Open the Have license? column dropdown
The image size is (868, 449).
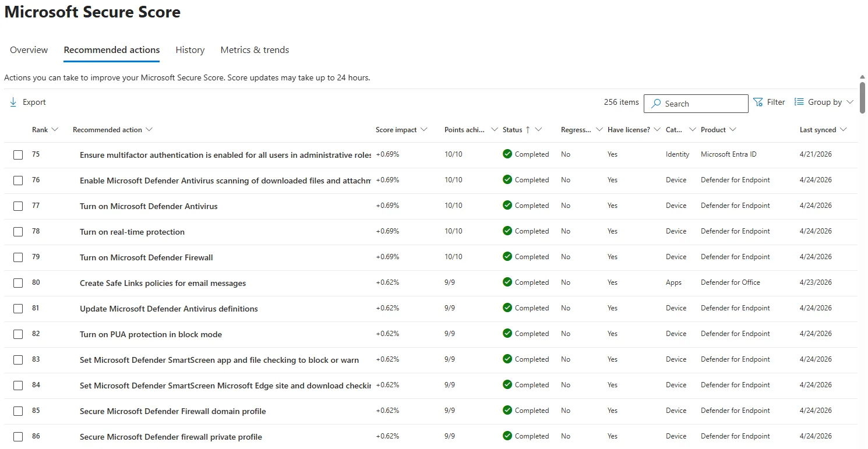click(657, 130)
